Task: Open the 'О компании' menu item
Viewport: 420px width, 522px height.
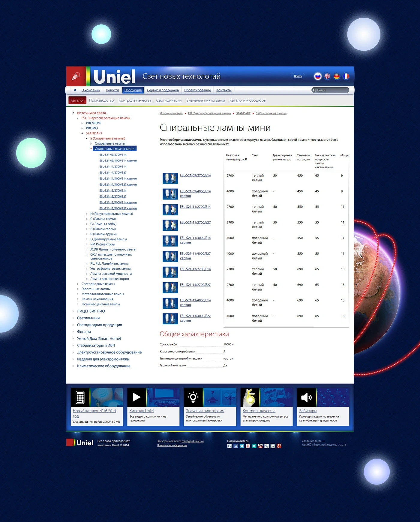Action: coord(91,90)
